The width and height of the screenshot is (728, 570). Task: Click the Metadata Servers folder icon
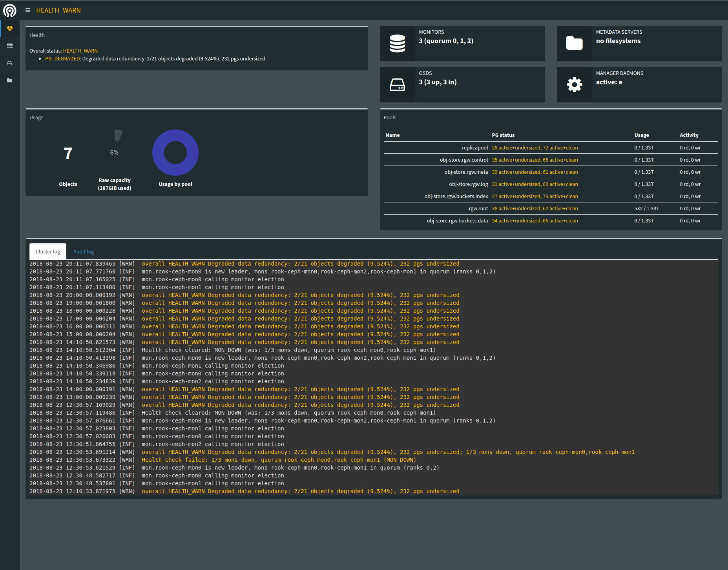[574, 43]
